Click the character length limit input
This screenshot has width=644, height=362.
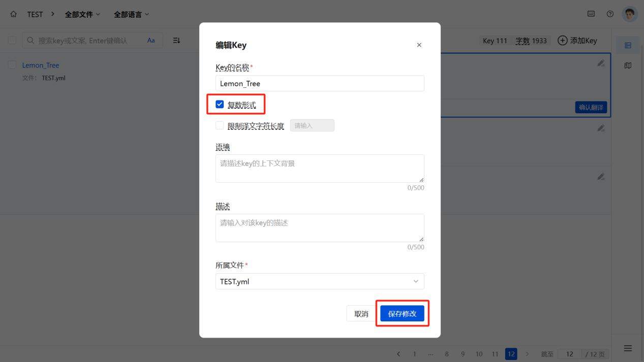click(x=312, y=125)
